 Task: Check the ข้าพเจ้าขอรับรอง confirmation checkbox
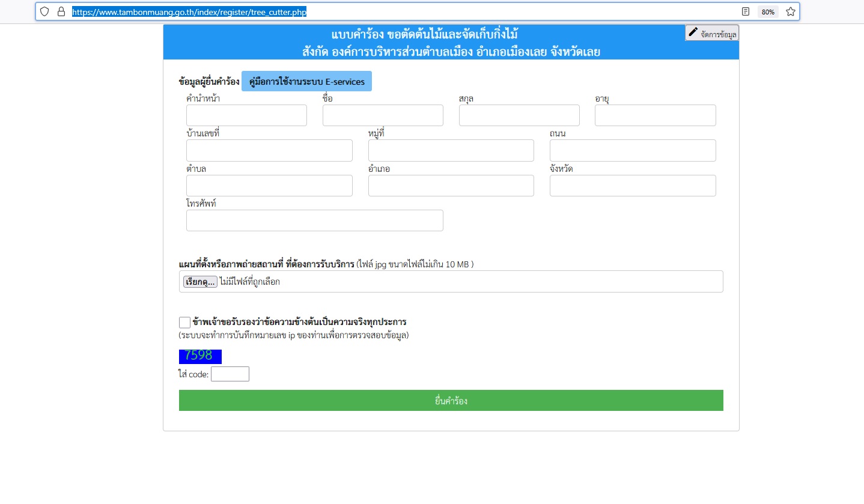[x=184, y=323]
